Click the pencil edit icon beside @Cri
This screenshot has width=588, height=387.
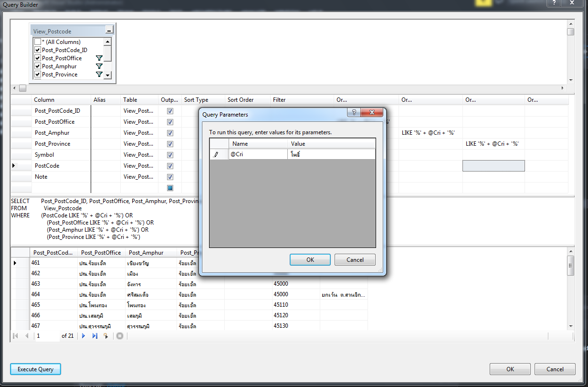coord(216,154)
